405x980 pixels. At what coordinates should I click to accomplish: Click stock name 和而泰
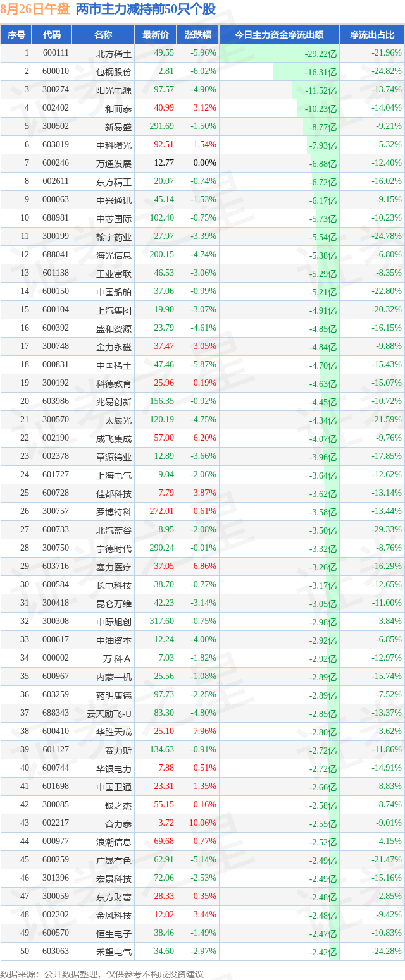(x=118, y=108)
